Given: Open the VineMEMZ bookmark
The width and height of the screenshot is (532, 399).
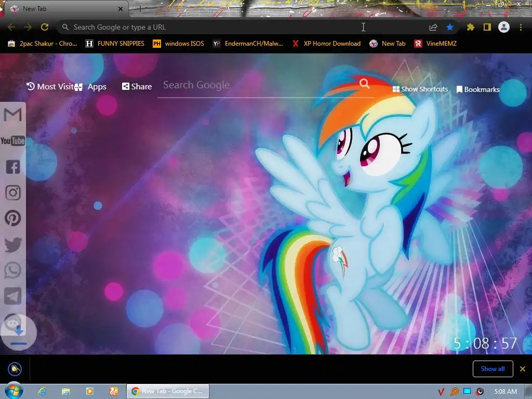Looking at the screenshot, I should [436, 44].
